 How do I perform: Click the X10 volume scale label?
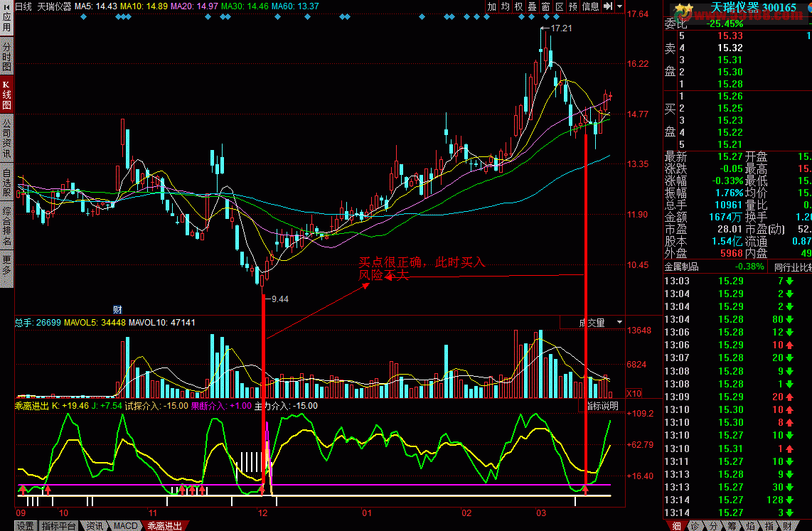(x=634, y=393)
